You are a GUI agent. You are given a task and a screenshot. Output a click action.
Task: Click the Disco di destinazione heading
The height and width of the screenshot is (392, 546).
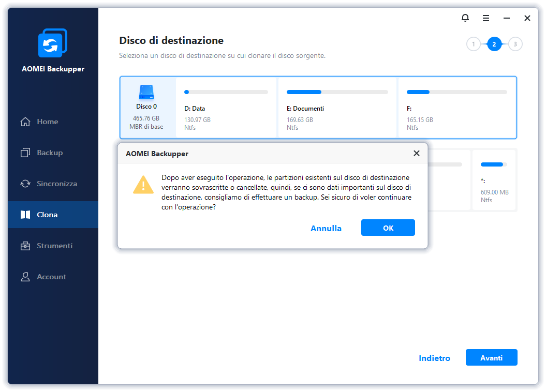tap(171, 41)
